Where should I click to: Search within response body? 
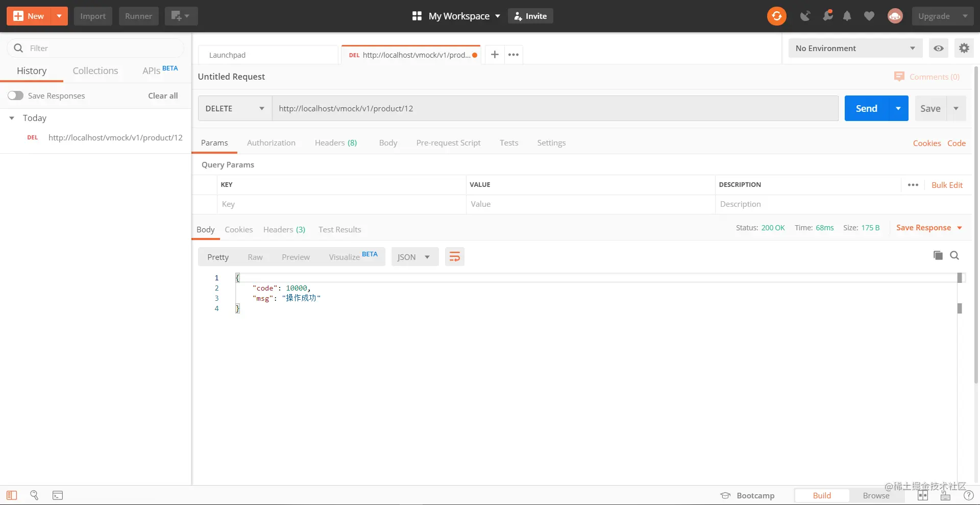click(954, 255)
